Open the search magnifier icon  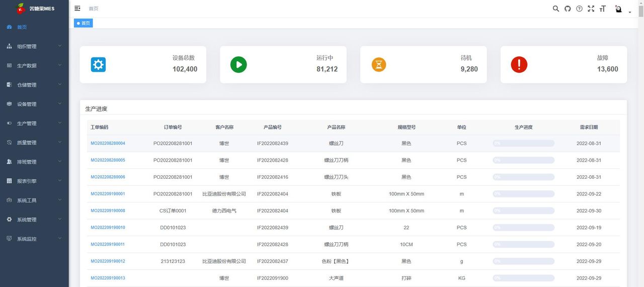point(556,9)
